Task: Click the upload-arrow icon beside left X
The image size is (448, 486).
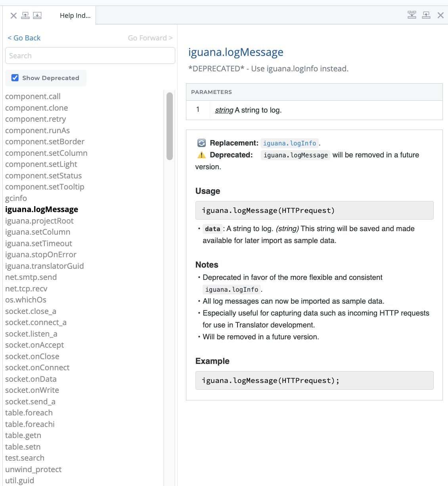Action: click(25, 15)
